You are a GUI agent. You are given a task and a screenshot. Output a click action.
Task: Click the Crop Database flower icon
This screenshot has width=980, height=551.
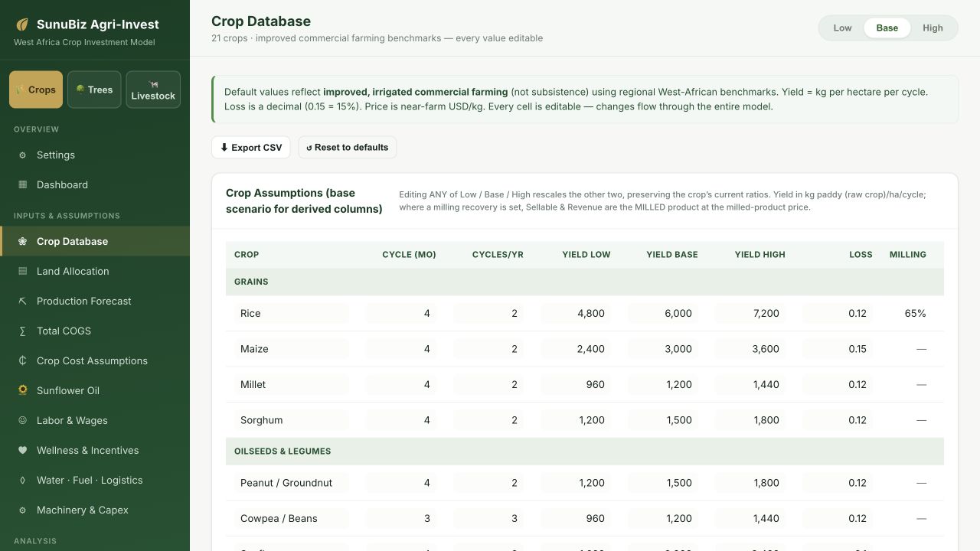click(x=22, y=242)
